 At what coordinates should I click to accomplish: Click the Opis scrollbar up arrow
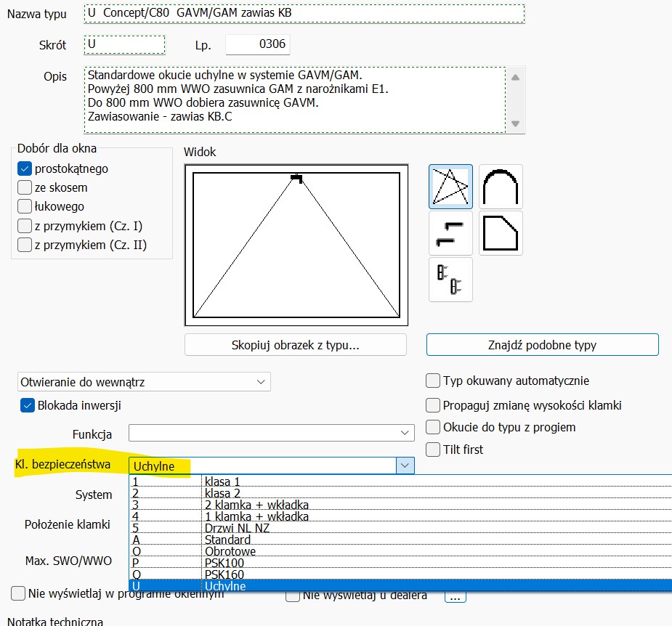pyautogui.click(x=516, y=78)
